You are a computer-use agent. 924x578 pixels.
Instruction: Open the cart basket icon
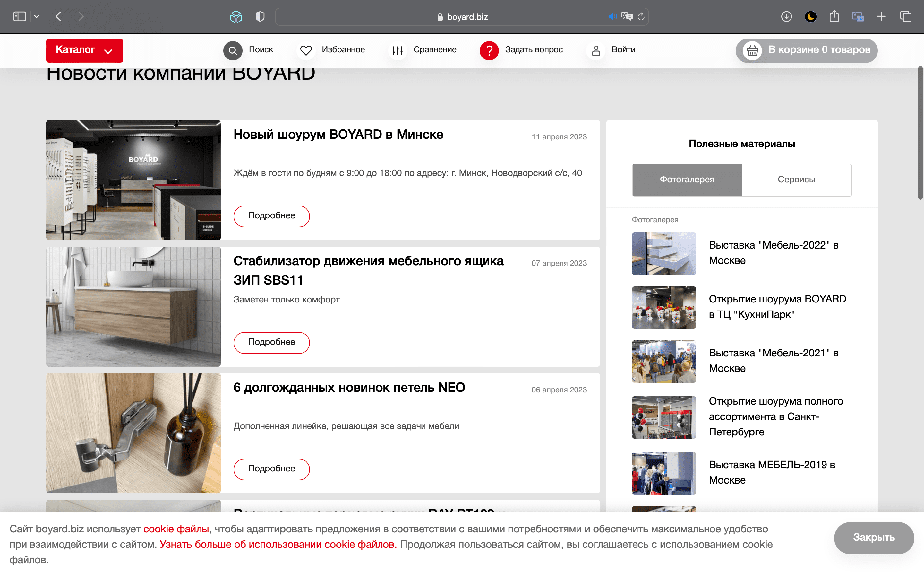(x=752, y=50)
